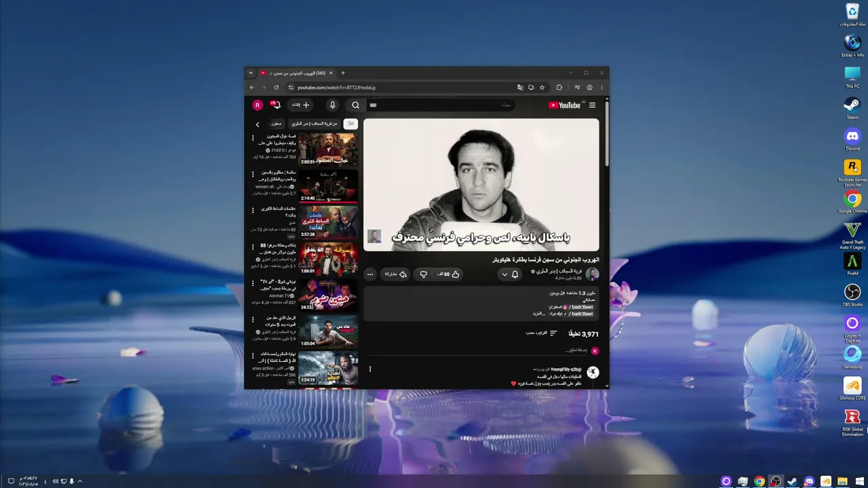Open the YouTube account avatar menu

[x=257, y=105]
